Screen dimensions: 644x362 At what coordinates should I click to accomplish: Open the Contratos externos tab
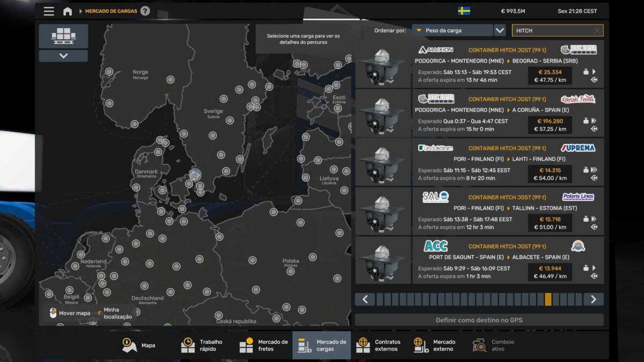coord(379,345)
